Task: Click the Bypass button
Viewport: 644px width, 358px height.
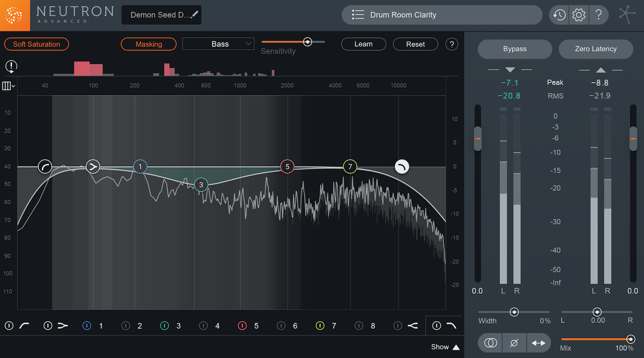Action: 515,49
